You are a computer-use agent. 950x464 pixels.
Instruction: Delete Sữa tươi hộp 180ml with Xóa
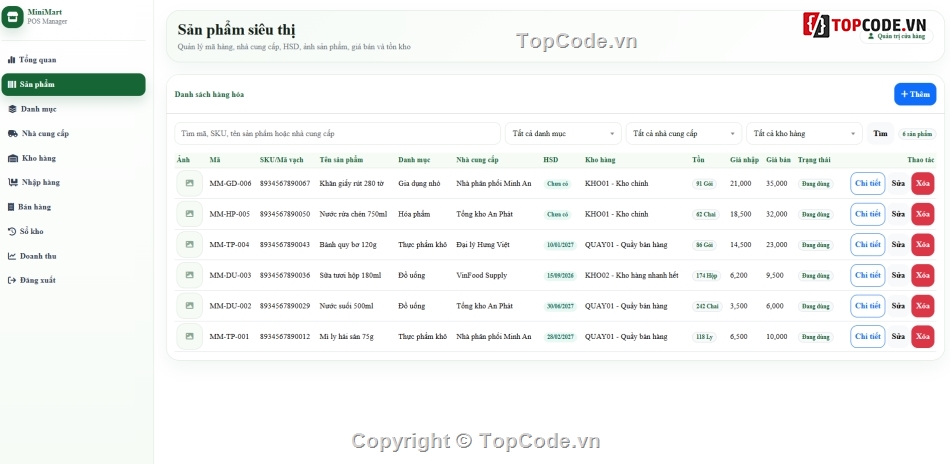pos(923,275)
